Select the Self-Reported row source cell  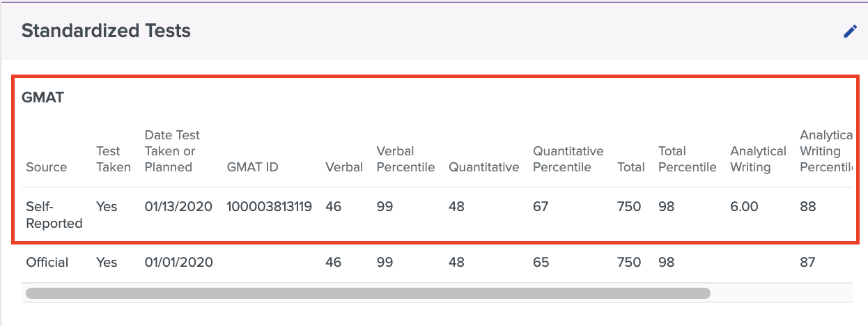(54, 215)
